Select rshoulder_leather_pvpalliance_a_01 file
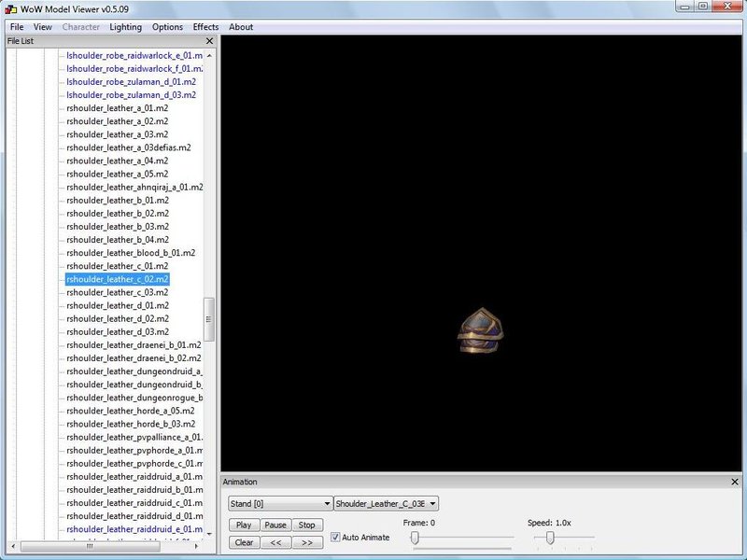Screen dimensions: 747x560 (x=134, y=437)
